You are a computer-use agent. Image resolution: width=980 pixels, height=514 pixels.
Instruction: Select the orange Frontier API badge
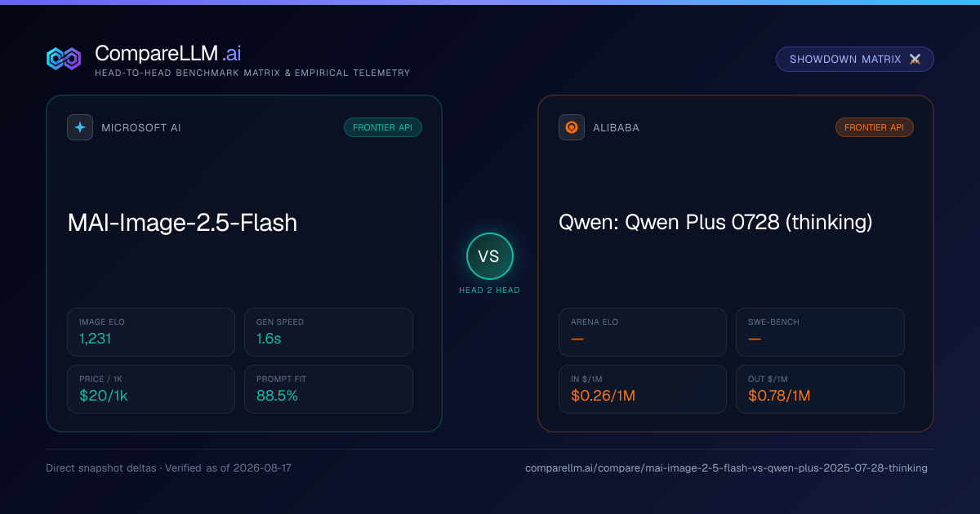coord(875,127)
